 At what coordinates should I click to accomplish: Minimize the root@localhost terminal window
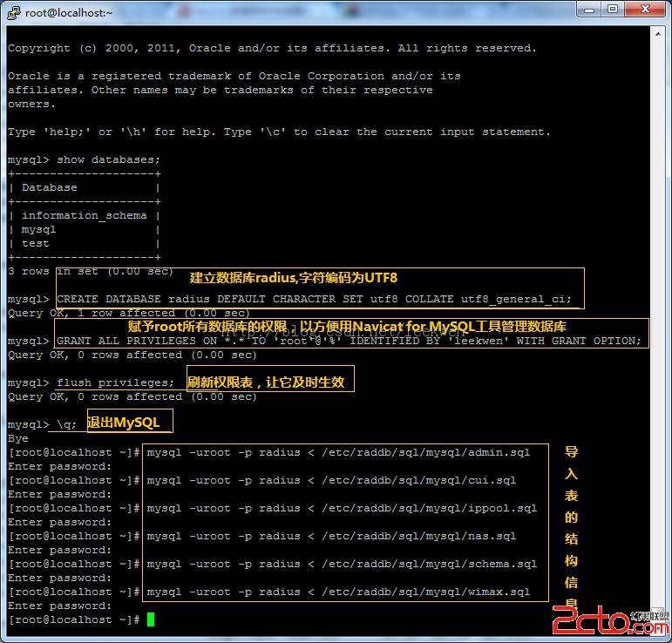click(589, 10)
